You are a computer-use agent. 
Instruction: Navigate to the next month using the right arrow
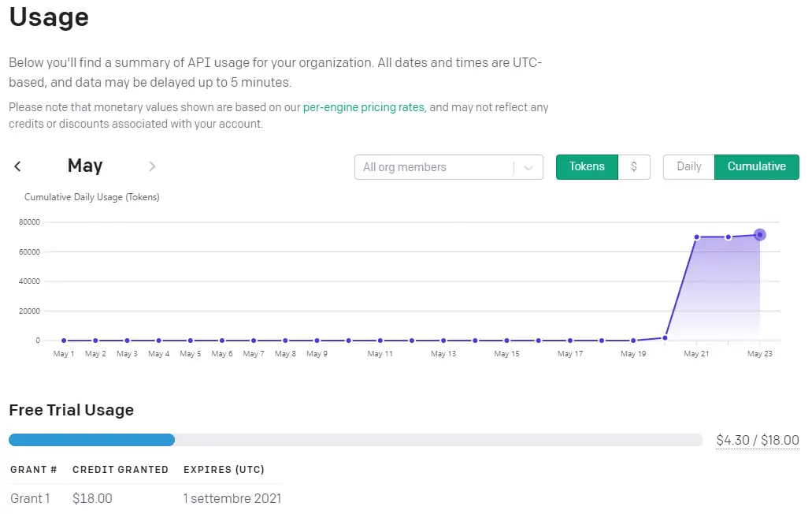152,166
